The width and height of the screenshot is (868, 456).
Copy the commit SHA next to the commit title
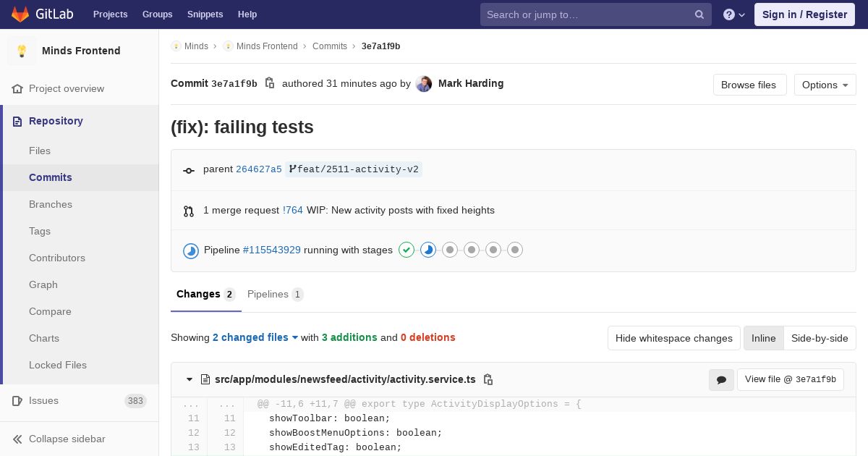coord(270,83)
